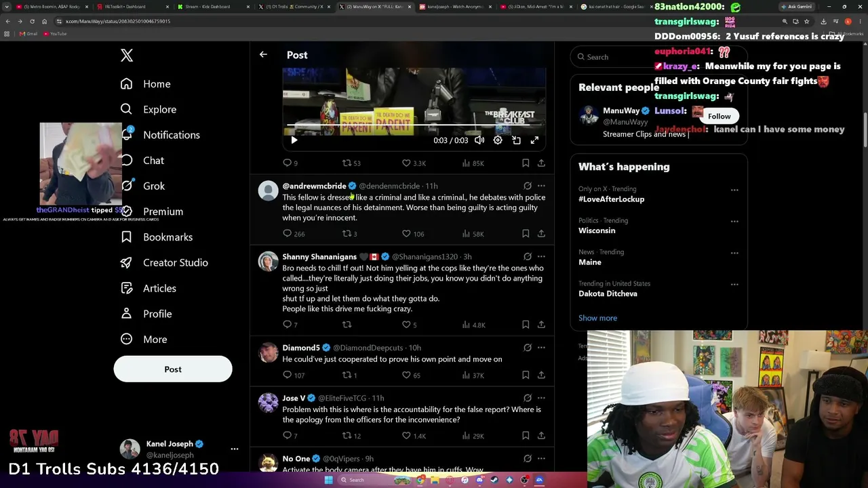Open video settings gear in player
This screenshot has height=488, width=868.
coord(498,140)
